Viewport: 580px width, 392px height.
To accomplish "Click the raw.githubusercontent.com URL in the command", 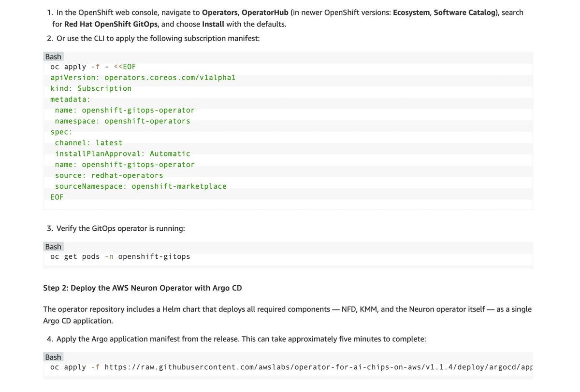I will click(x=319, y=367).
